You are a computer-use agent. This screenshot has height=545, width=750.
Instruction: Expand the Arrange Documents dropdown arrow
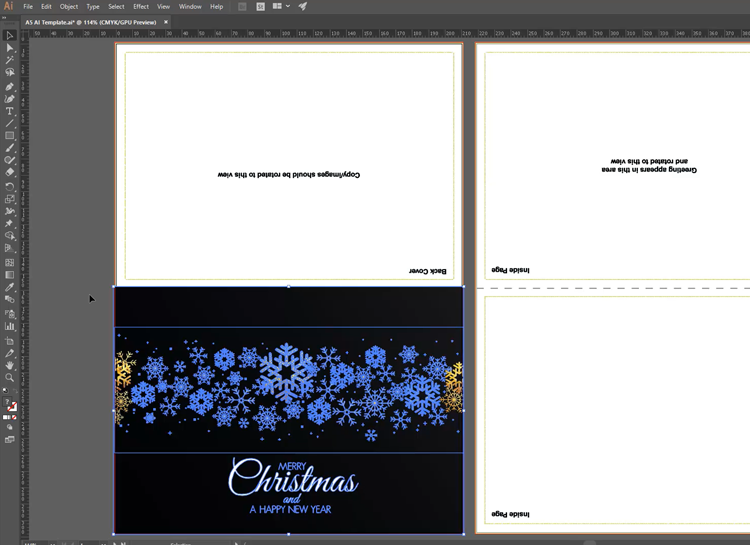pos(288,6)
